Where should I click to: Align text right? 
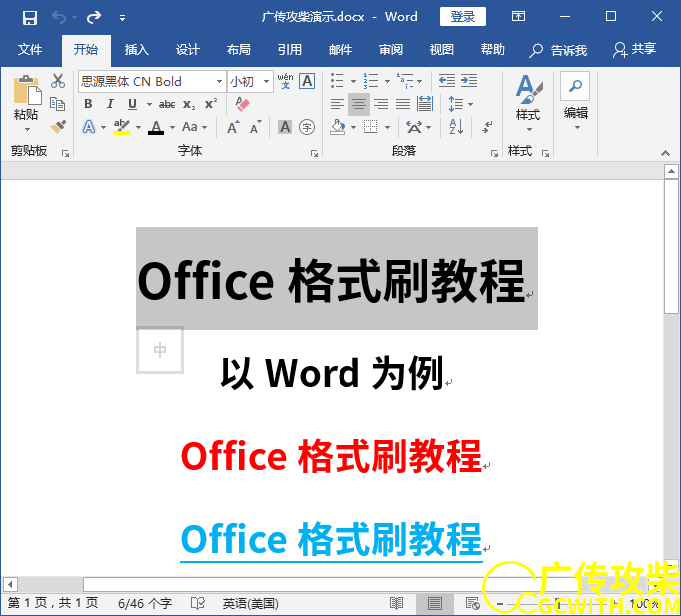click(x=381, y=104)
